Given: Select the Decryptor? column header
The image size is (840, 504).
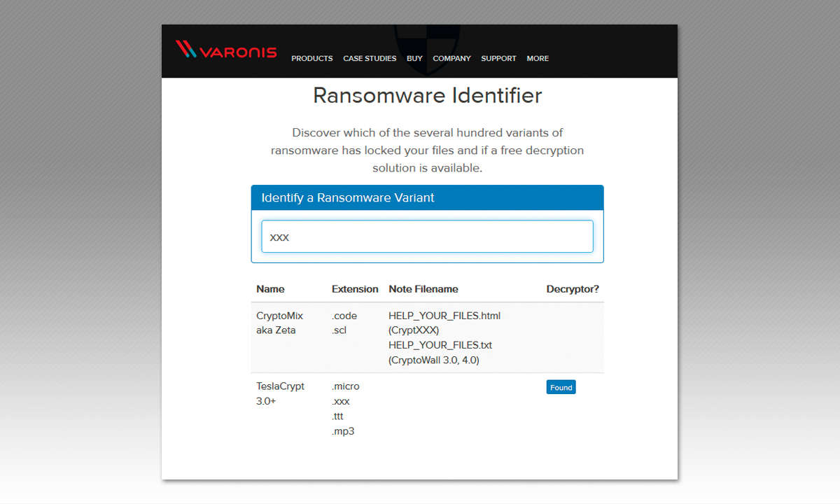Looking at the screenshot, I should (573, 289).
